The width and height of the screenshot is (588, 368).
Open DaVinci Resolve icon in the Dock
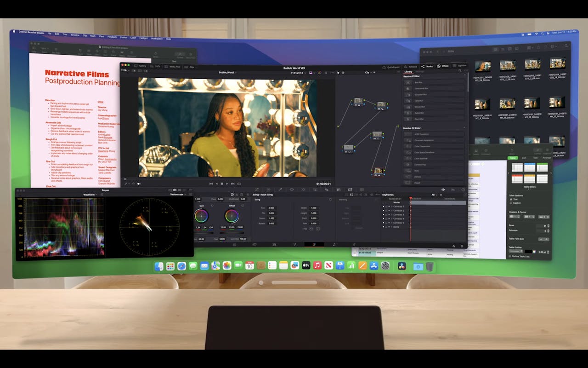[x=401, y=266]
